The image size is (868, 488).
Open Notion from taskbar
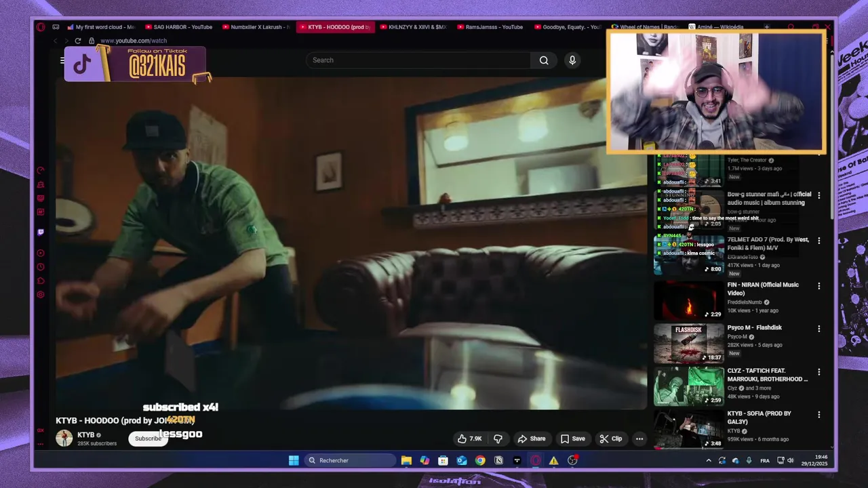[498, 461]
